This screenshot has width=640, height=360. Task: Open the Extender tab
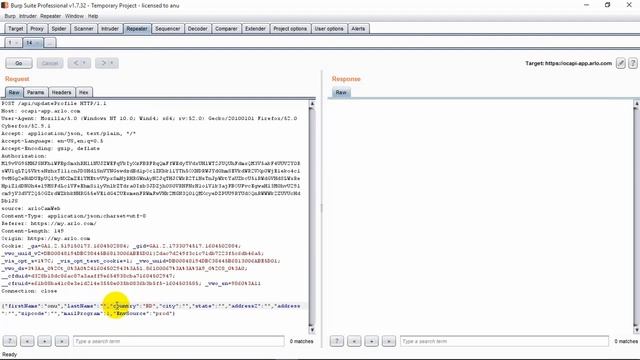coord(255,29)
